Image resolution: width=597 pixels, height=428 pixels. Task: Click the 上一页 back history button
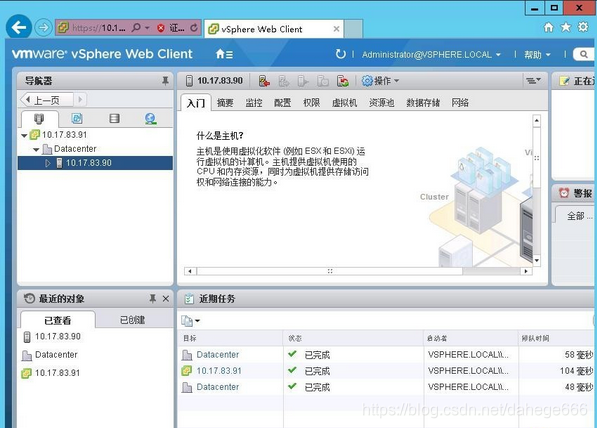click(x=46, y=100)
